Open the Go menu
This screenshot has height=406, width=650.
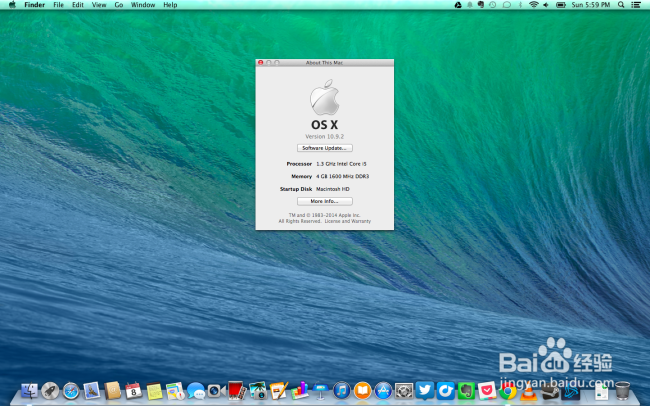pyautogui.click(x=119, y=5)
